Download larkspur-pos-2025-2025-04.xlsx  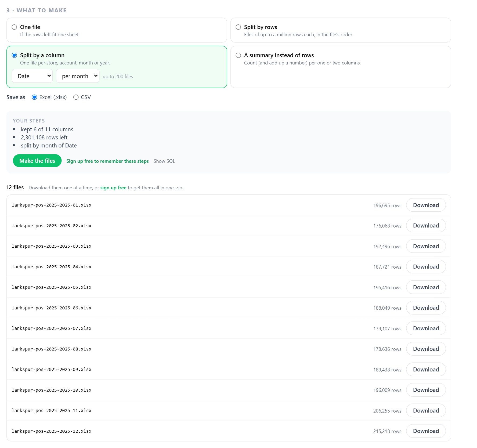point(426,267)
